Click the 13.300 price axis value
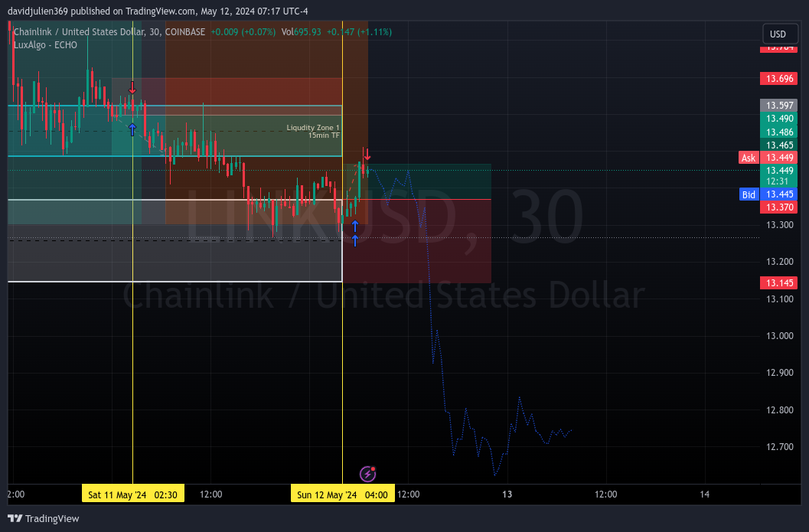 (x=780, y=224)
